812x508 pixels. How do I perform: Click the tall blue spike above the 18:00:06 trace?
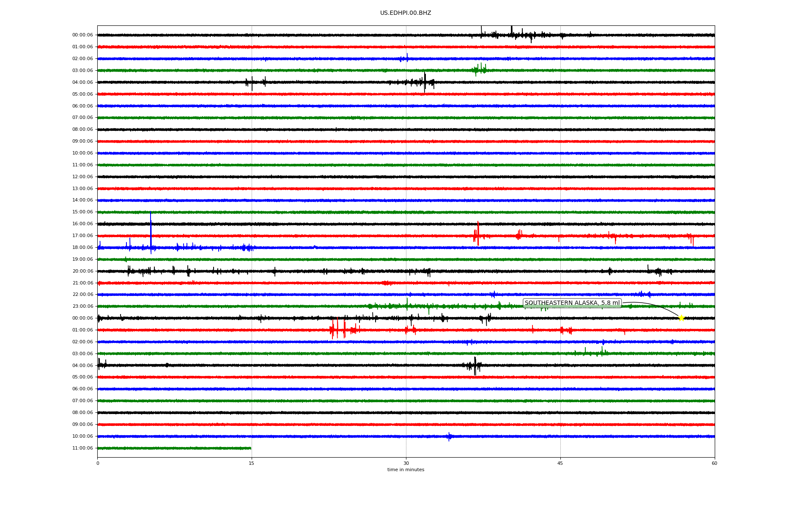tap(151, 229)
